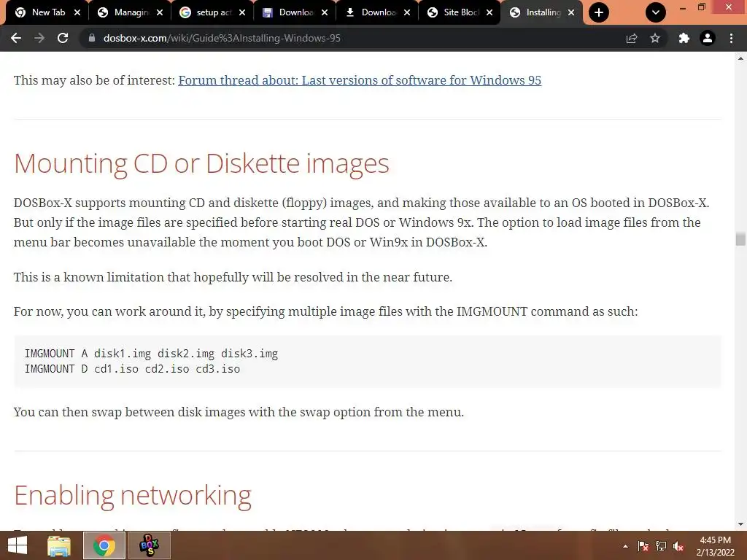Click the IMGMOUNT D cd1.iso code line

tap(133, 368)
